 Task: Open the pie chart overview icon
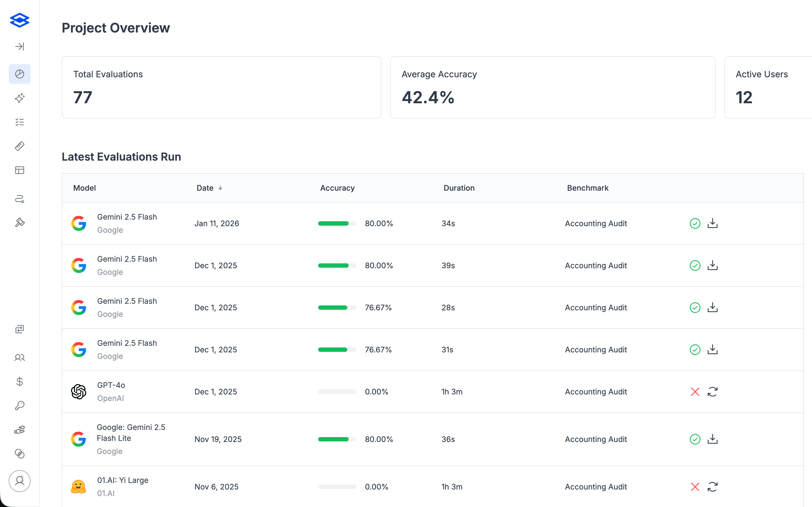pyautogui.click(x=19, y=74)
